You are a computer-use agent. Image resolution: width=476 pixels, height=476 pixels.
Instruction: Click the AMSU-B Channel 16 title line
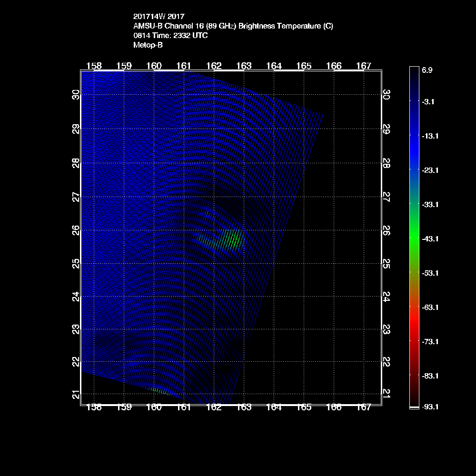(233, 26)
